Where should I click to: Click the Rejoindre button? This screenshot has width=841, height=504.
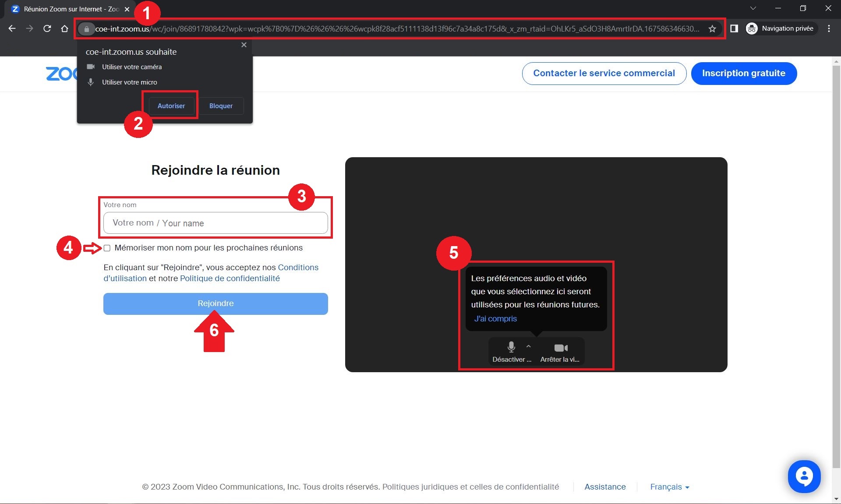[216, 303]
